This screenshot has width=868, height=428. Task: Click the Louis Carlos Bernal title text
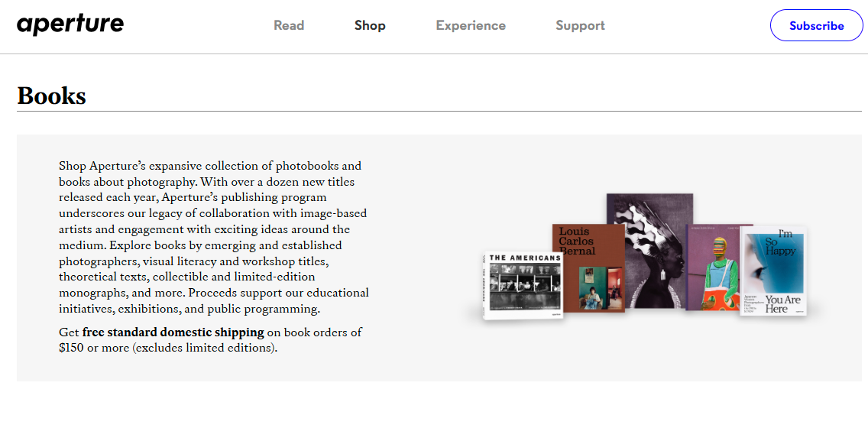[x=577, y=241]
